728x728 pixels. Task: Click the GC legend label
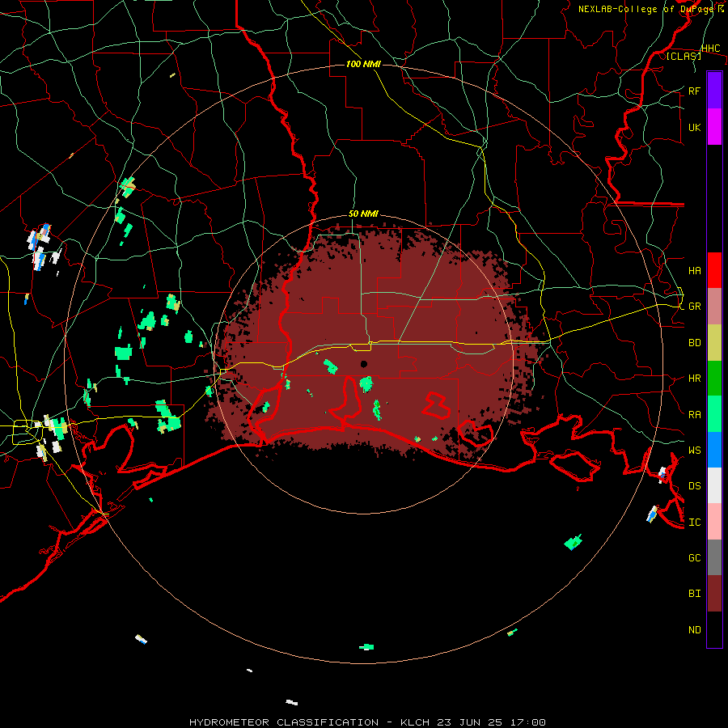pyautogui.click(x=694, y=558)
